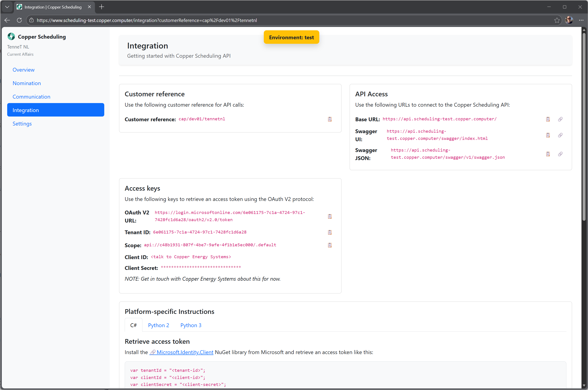Screen dimensions: 588x390
Task: Copy the customer reference value
Action: (x=330, y=119)
